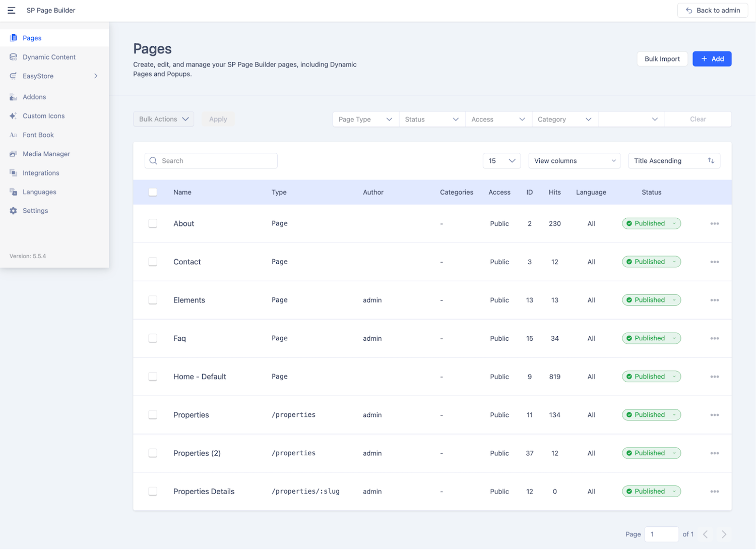Toggle the sort direction arrows icon
Screen dimensions: 756x550
pos(711,161)
